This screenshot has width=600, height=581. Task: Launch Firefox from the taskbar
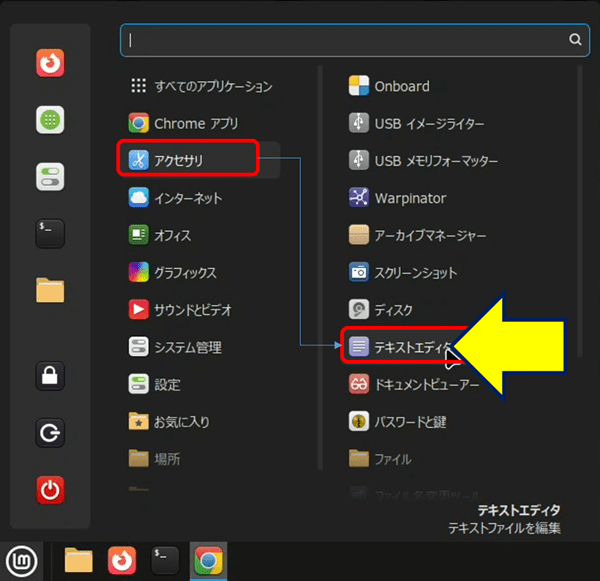click(x=122, y=561)
